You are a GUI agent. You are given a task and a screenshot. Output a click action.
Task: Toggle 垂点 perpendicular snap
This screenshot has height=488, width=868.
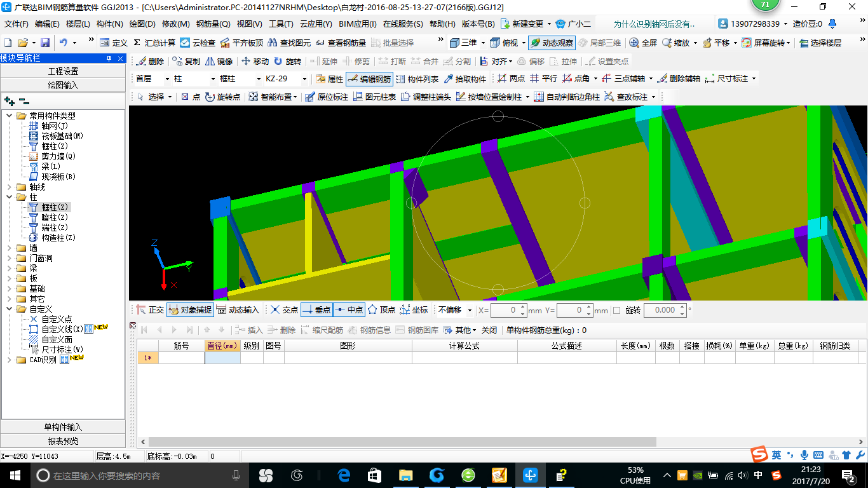316,309
